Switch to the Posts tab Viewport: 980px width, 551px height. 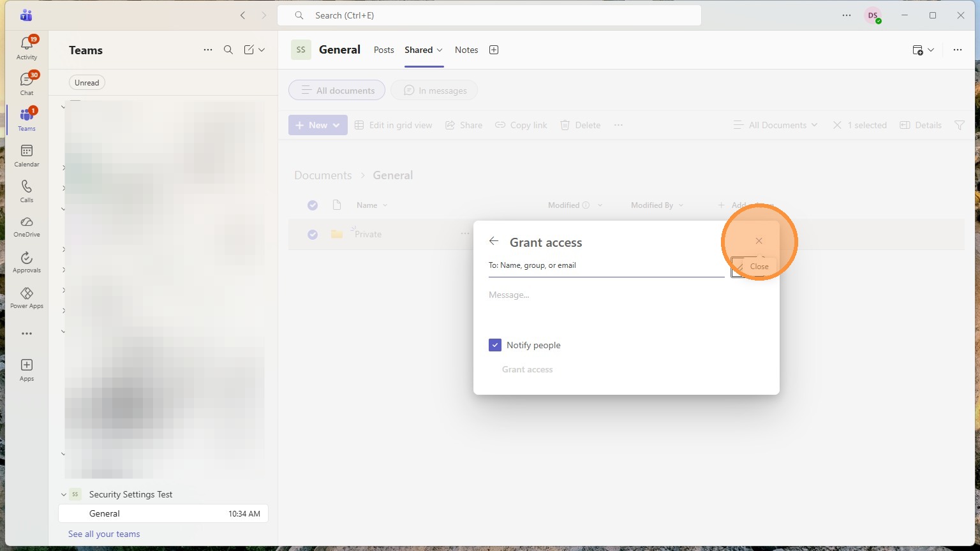[x=384, y=50]
